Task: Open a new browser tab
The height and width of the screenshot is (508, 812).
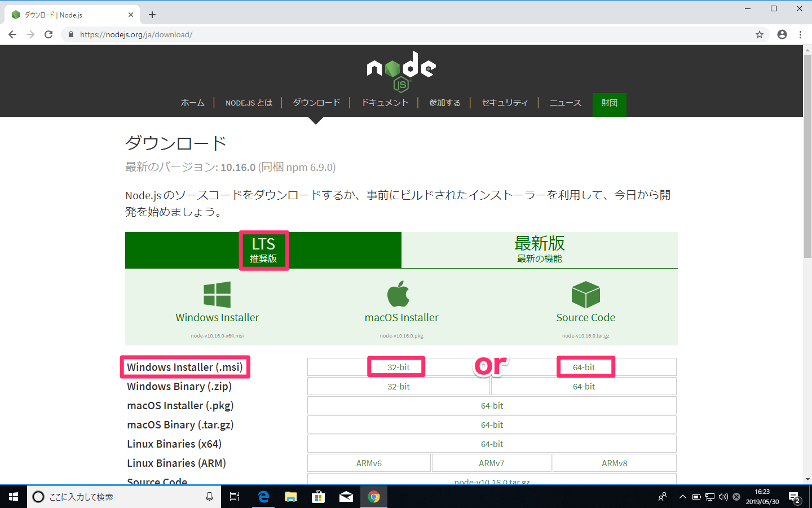Action: (x=152, y=15)
